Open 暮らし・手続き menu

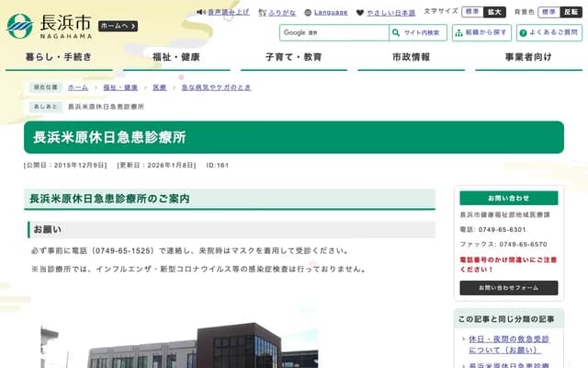[x=59, y=57]
